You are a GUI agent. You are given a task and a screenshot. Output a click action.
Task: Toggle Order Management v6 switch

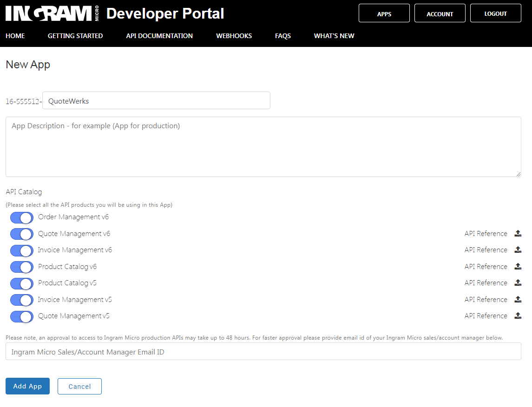tap(22, 218)
